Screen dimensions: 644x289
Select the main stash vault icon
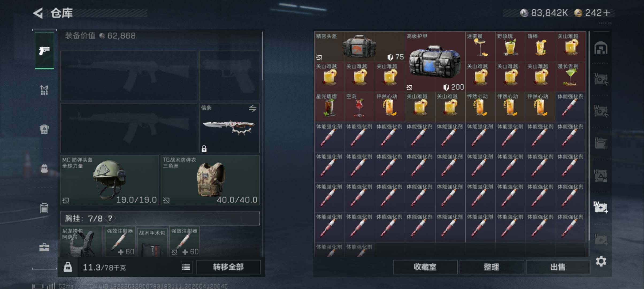tap(601, 48)
